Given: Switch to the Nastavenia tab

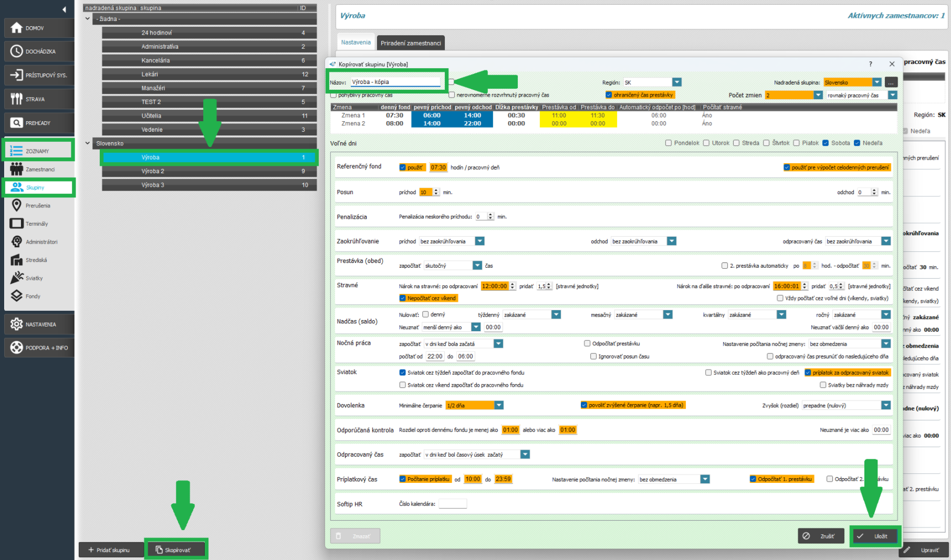Looking at the screenshot, I should coord(356,43).
